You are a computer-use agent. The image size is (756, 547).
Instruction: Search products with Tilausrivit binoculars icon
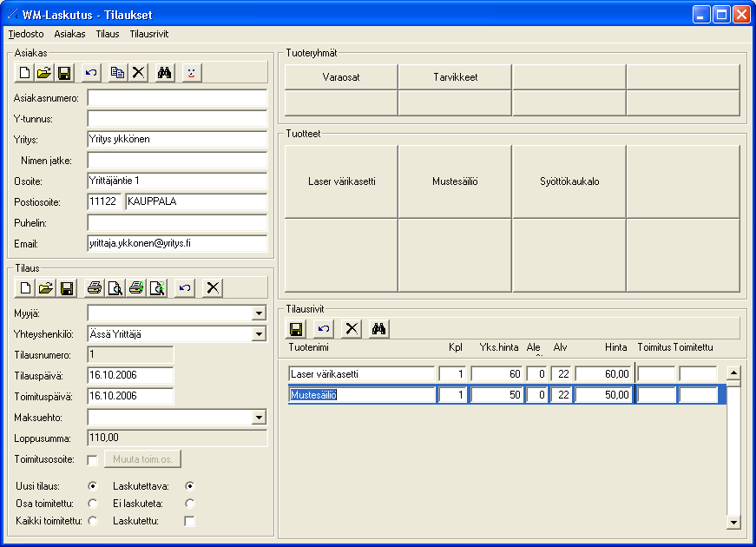379,329
